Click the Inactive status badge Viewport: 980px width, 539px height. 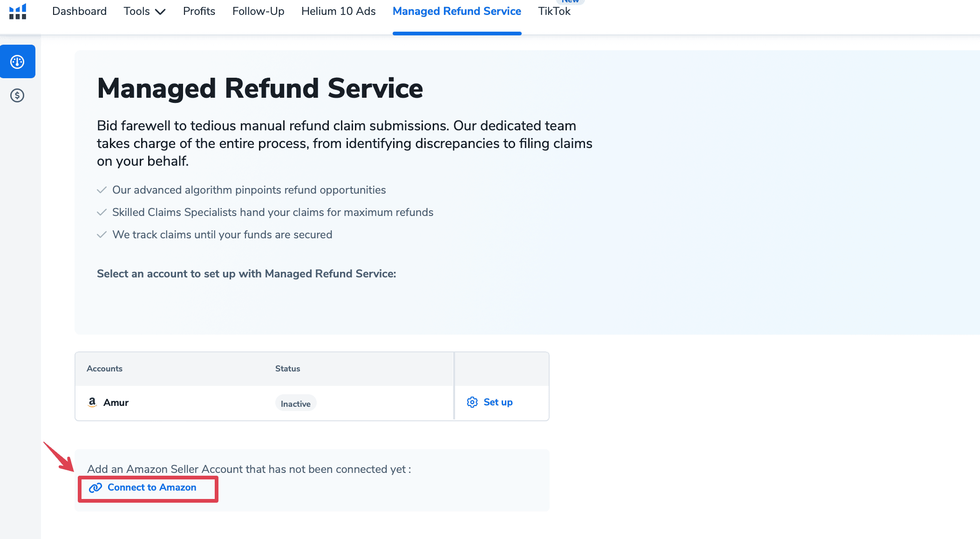tap(296, 404)
